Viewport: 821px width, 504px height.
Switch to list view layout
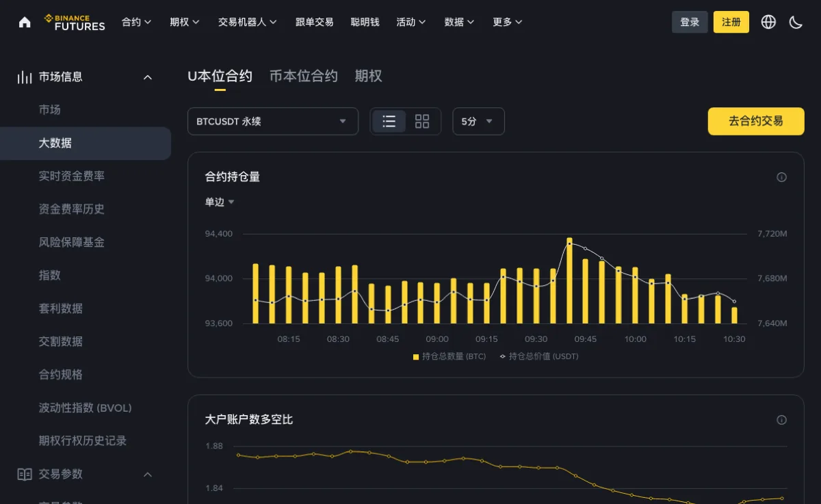tap(389, 122)
